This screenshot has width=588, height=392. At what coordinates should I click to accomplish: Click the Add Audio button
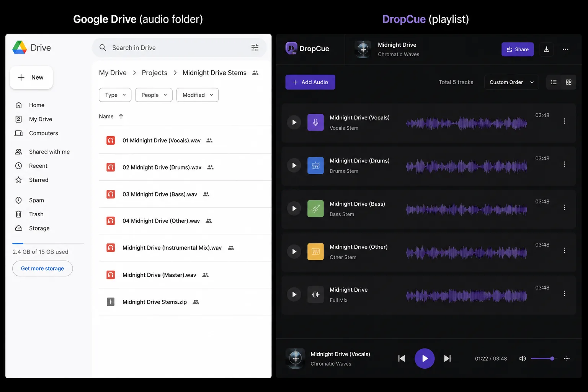(x=310, y=82)
